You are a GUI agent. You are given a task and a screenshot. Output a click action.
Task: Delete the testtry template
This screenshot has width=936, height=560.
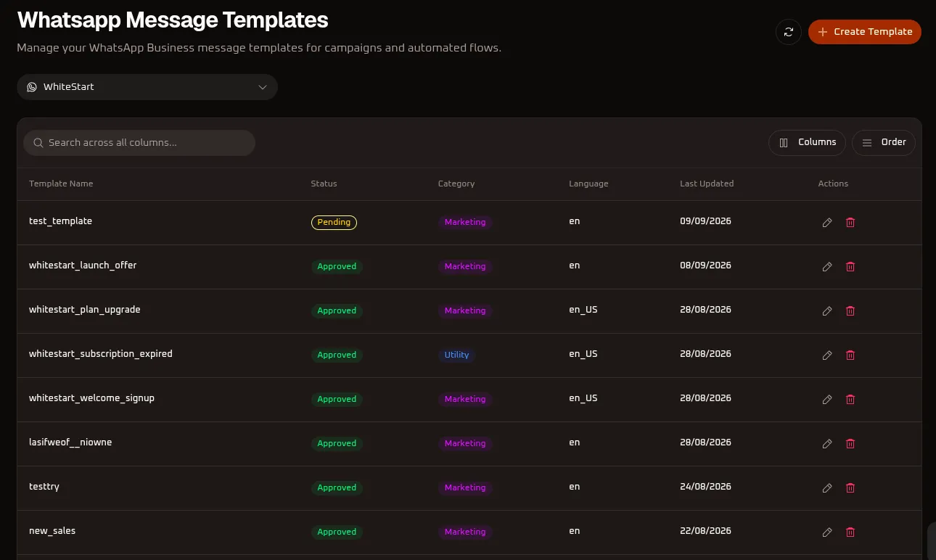(x=850, y=488)
